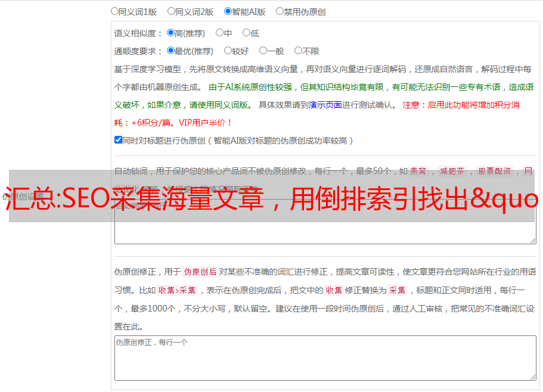543x392 pixels.
Task: Click the 股票配资 example keyword
Action: (x=495, y=171)
